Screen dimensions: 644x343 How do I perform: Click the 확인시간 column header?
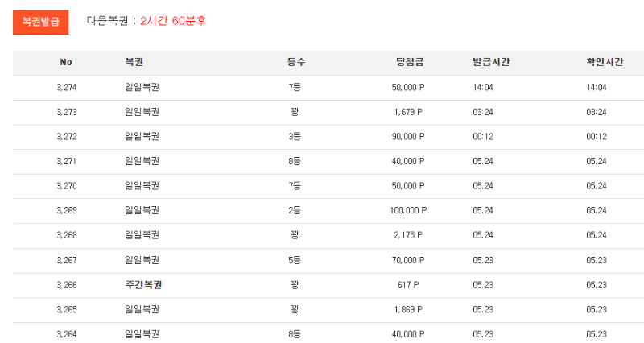[605, 62]
